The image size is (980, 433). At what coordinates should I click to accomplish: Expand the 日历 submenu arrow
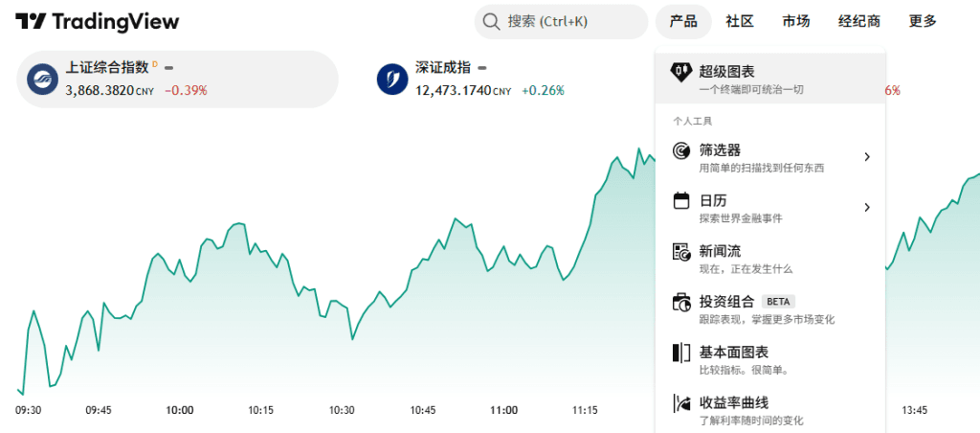(867, 207)
